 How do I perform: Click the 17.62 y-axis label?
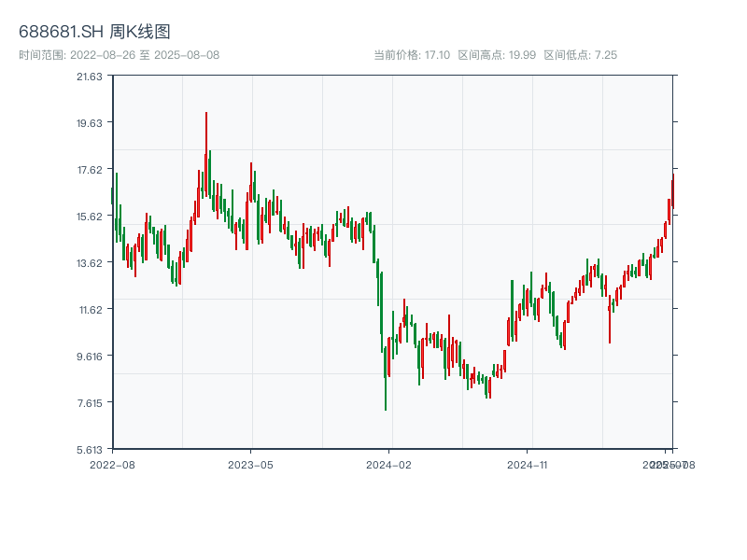pos(90,169)
